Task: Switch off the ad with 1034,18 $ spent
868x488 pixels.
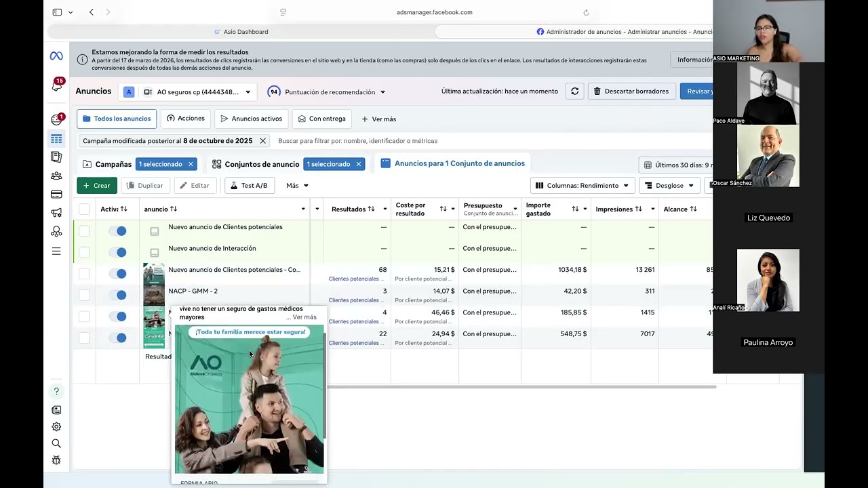Action: [x=117, y=274]
